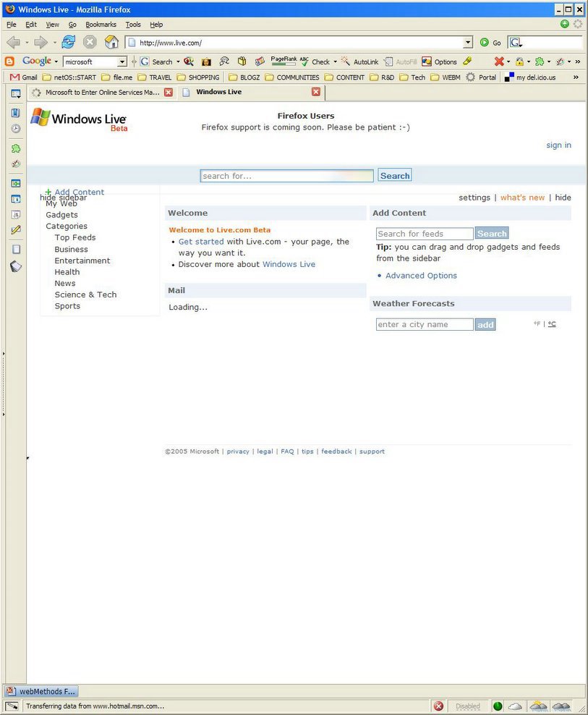Expand the spell Check dropdown arrow
Screen dimensions: 588x715
click(x=335, y=62)
